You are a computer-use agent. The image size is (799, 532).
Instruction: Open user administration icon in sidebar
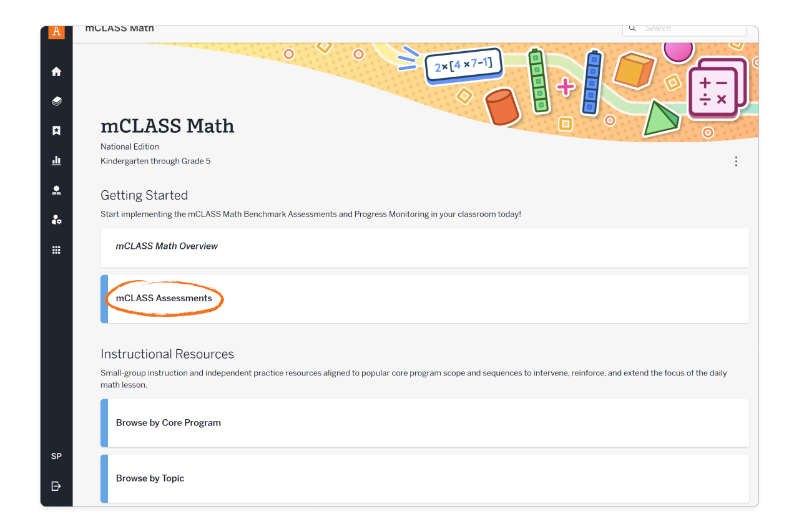56,220
